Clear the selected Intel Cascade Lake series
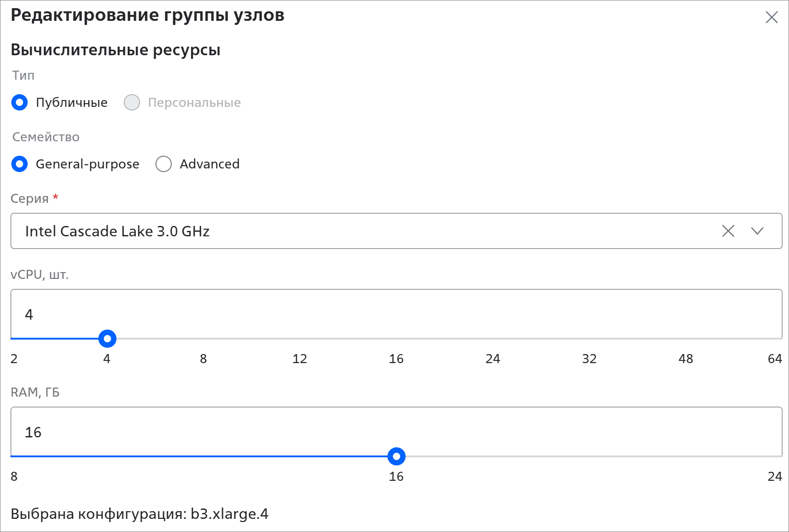 click(728, 231)
